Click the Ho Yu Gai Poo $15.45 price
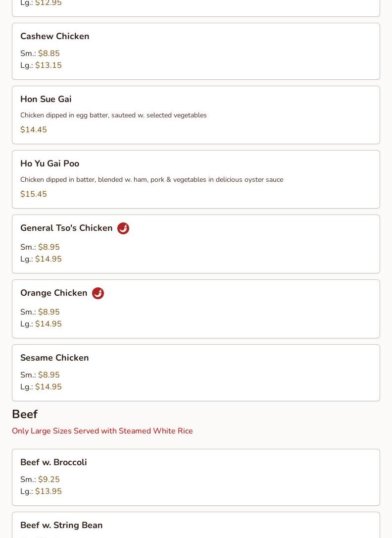 click(x=34, y=194)
